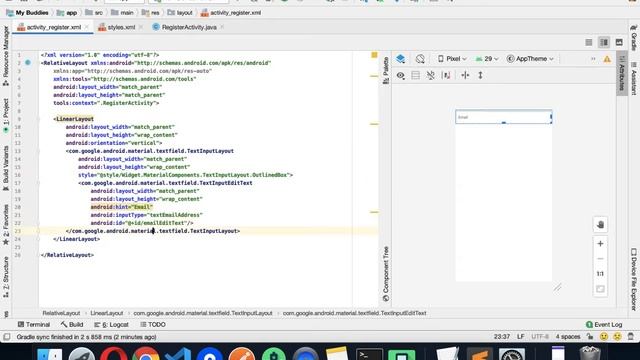Close the RegisterActivity.java tab
This screenshot has height=360, width=640.
222,27
